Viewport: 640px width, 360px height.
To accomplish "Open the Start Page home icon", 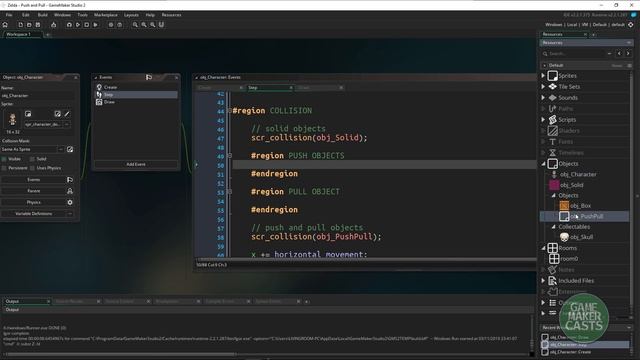I will pyautogui.click(x=5, y=25).
